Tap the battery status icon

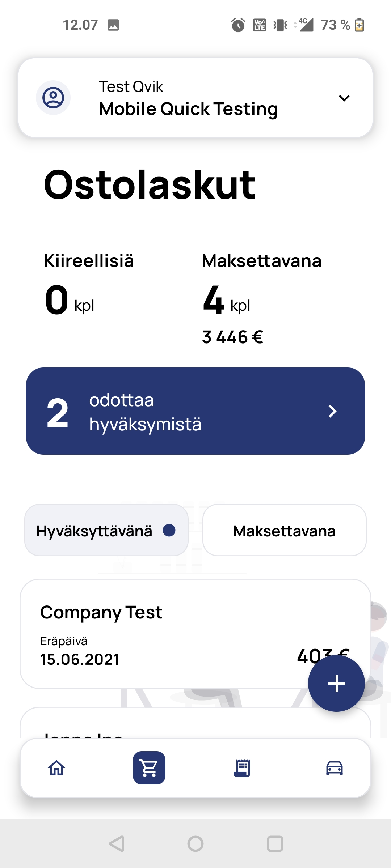pos(359,25)
